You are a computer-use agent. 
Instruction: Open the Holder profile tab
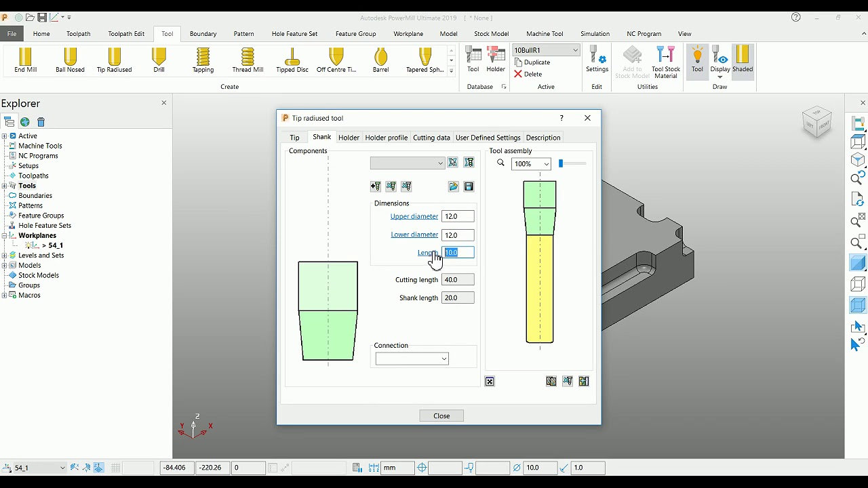pos(387,138)
